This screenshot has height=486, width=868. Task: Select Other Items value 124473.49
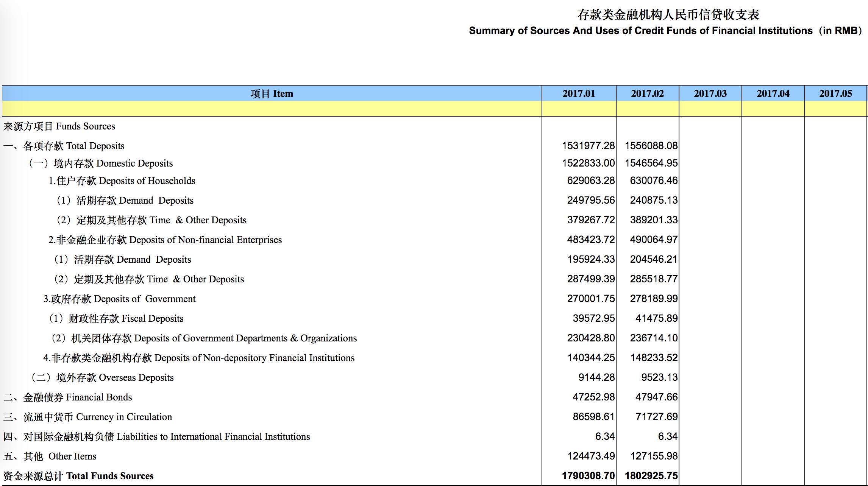tap(591, 456)
